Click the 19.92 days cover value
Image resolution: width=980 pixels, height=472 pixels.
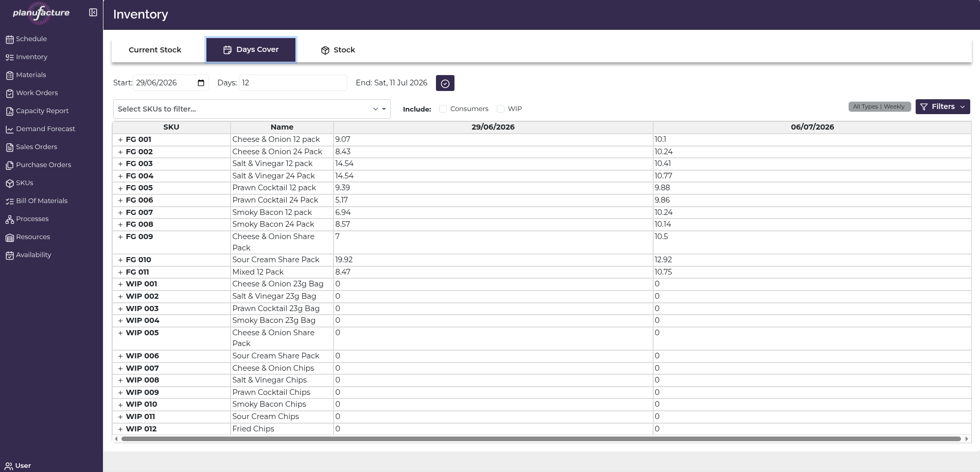[x=344, y=260]
